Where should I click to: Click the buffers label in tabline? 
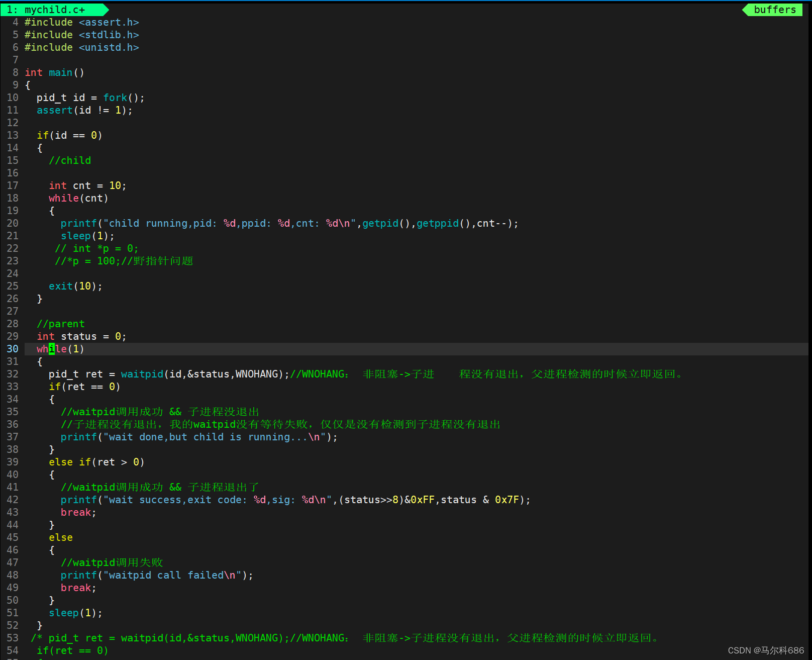774,10
